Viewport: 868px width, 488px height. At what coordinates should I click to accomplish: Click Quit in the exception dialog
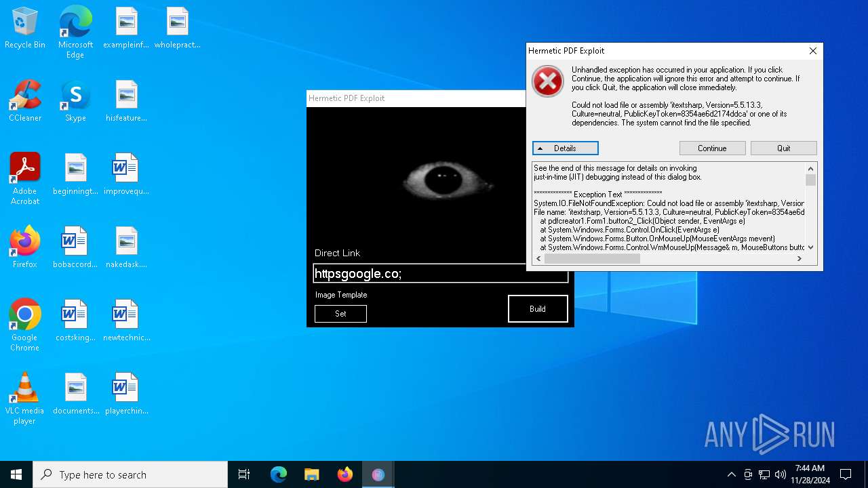[x=783, y=148]
